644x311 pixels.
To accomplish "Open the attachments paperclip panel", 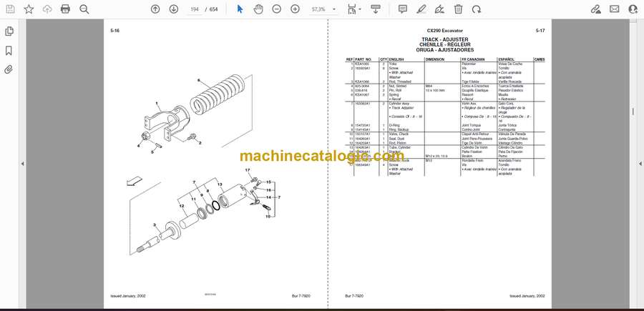I will point(9,70).
